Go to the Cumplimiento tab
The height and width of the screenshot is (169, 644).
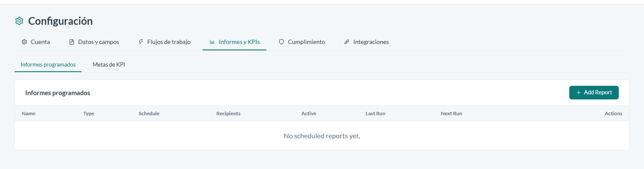(x=302, y=42)
